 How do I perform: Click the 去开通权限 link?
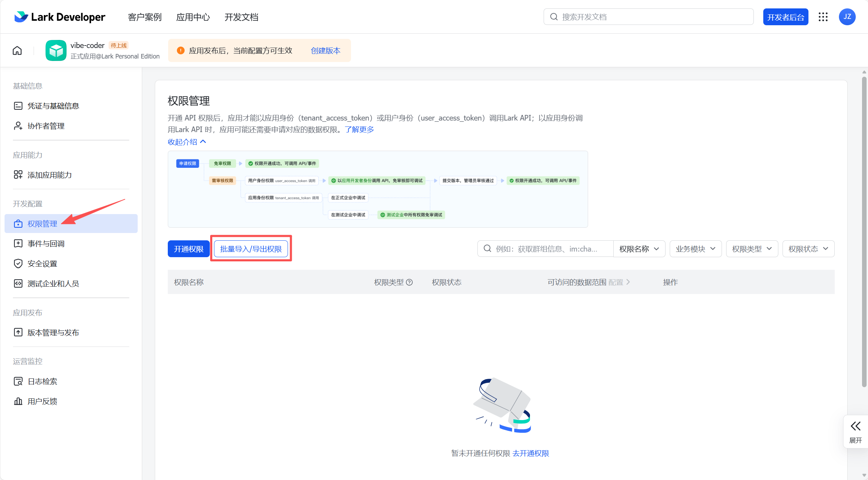click(x=530, y=453)
